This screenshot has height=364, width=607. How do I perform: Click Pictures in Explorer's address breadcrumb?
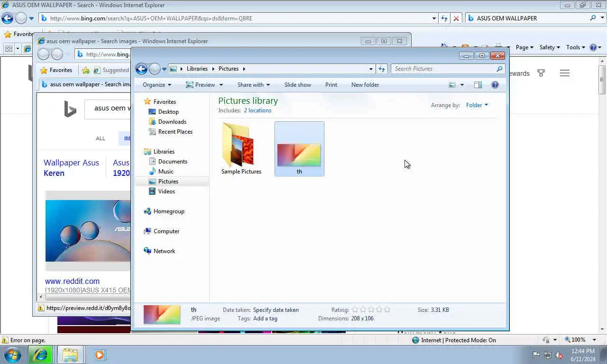[229, 69]
